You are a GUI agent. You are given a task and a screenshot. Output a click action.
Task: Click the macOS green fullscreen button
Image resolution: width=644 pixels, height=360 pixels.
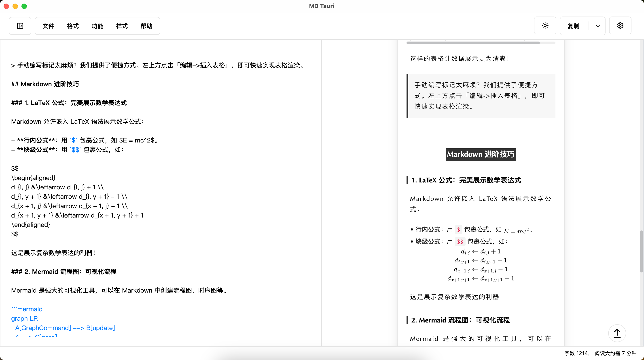pos(24,6)
